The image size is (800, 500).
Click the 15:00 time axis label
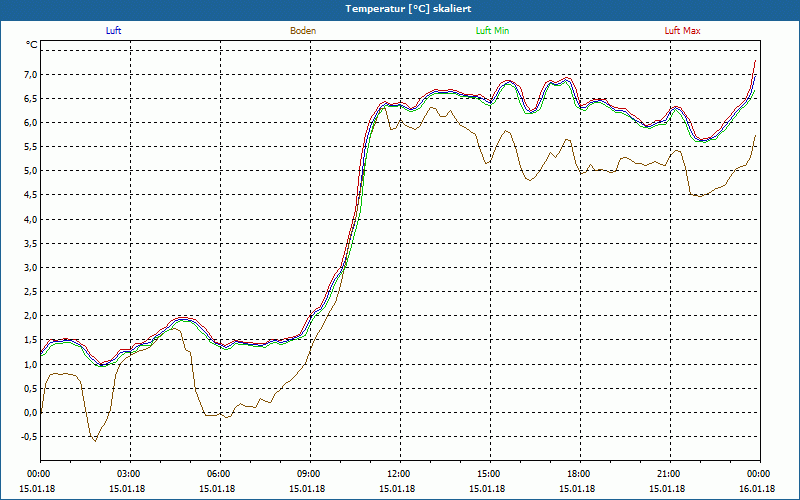pos(490,474)
